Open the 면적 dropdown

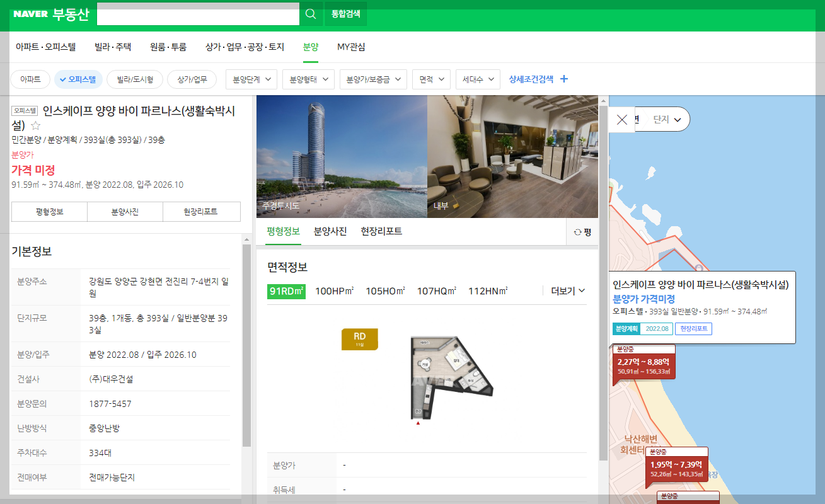pyautogui.click(x=432, y=79)
